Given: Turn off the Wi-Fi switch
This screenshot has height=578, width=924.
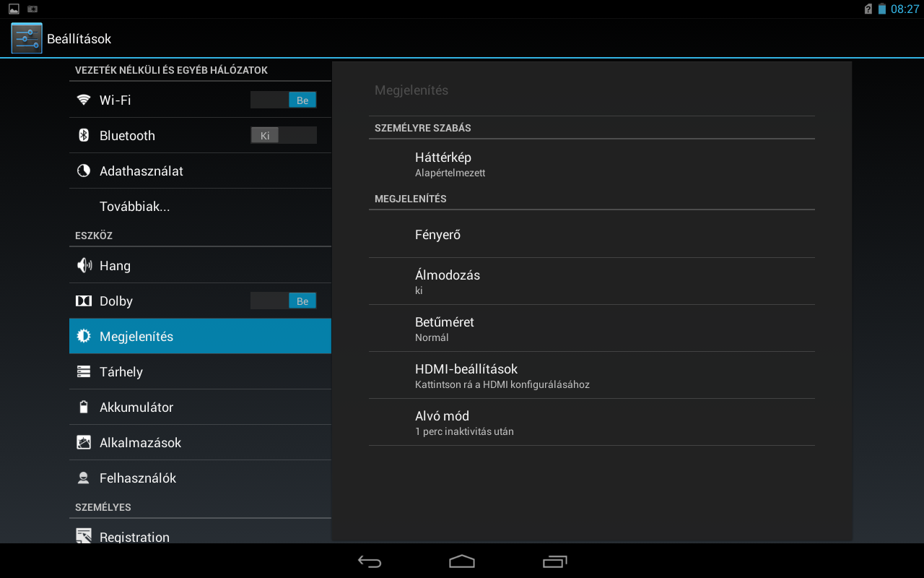Looking at the screenshot, I should click(283, 100).
